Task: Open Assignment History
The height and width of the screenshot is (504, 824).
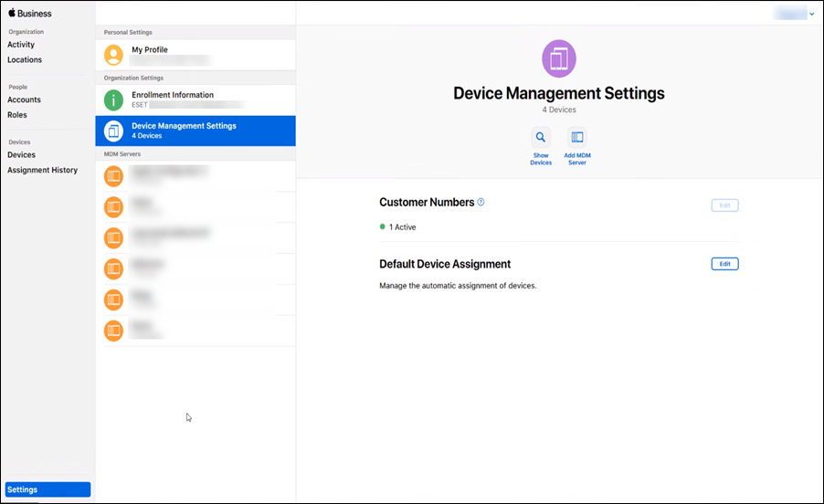Action: 43,170
